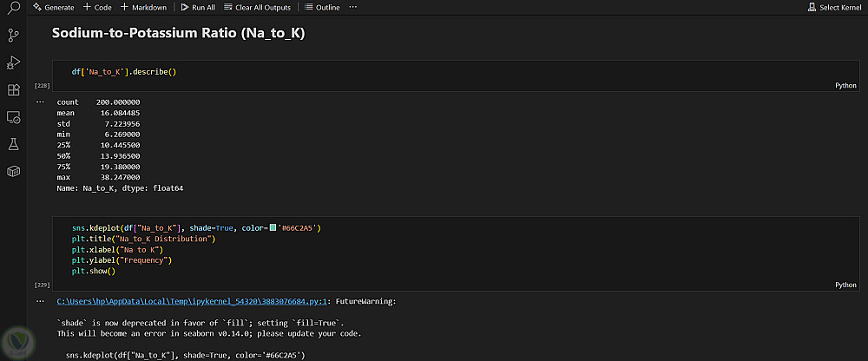This screenshot has height=361, width=868.
Task: Open the toolbar's more actions menu
Action: [352, 7]
